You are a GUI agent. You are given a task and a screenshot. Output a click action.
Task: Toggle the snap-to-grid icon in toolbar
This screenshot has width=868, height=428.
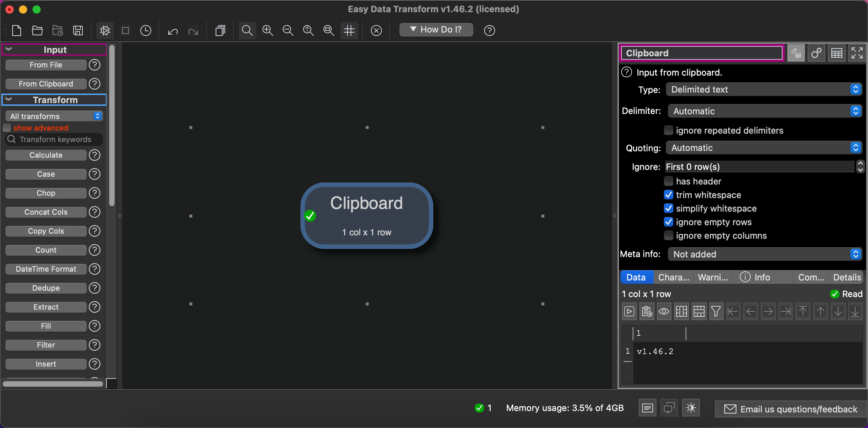(x=349, y=31)
